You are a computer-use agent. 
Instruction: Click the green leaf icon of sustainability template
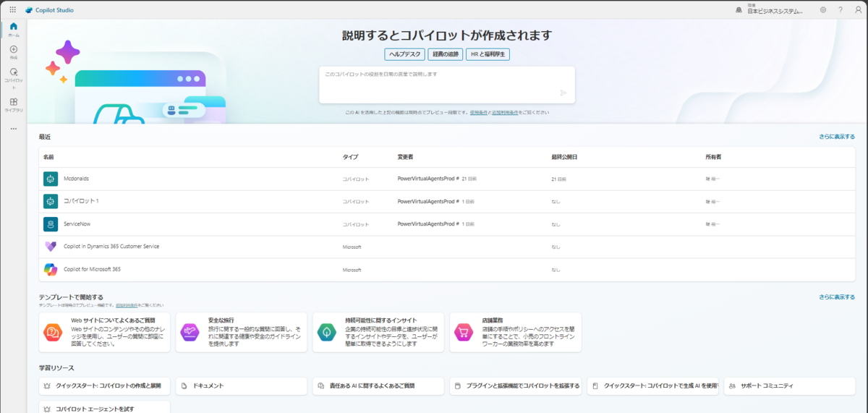pyautogui.click(x=327, y=332)
